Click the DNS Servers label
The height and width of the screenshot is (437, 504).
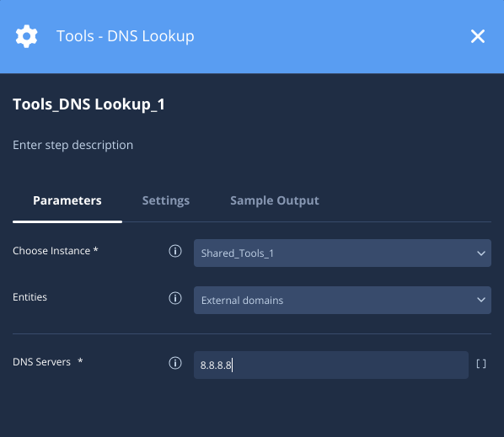coord(47,362)
